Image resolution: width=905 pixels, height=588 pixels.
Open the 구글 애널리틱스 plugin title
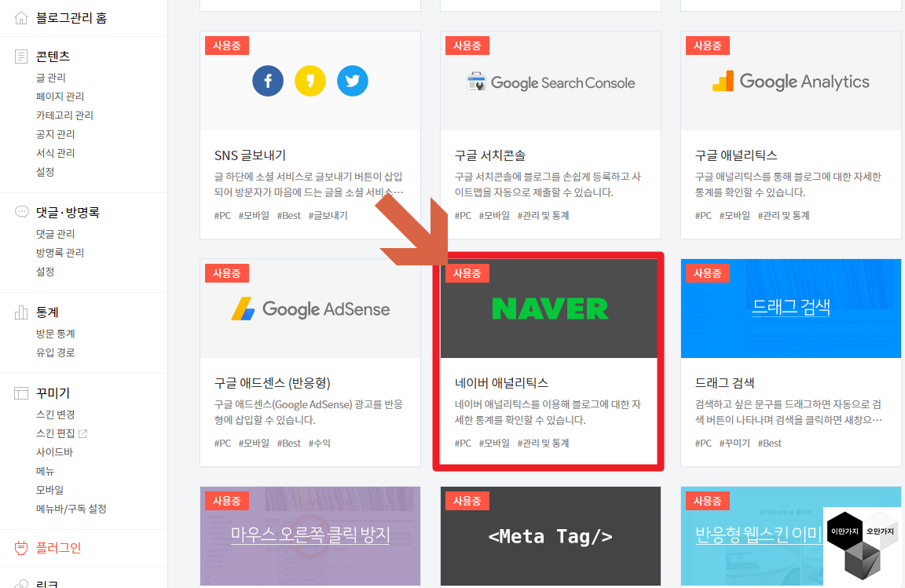click(x=736, y=155)
